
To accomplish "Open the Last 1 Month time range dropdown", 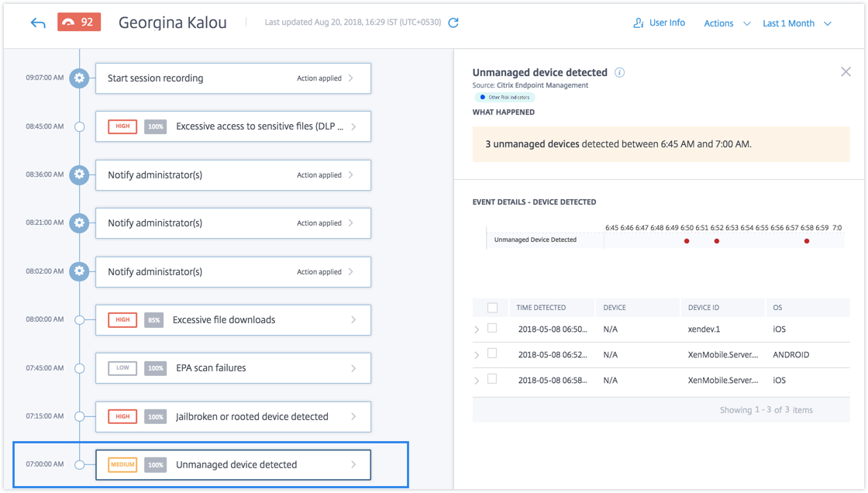I will 797,23.
